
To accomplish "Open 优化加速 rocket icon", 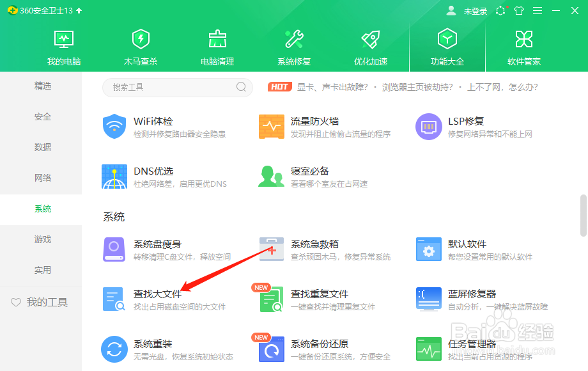I will (x=371, y=39).
